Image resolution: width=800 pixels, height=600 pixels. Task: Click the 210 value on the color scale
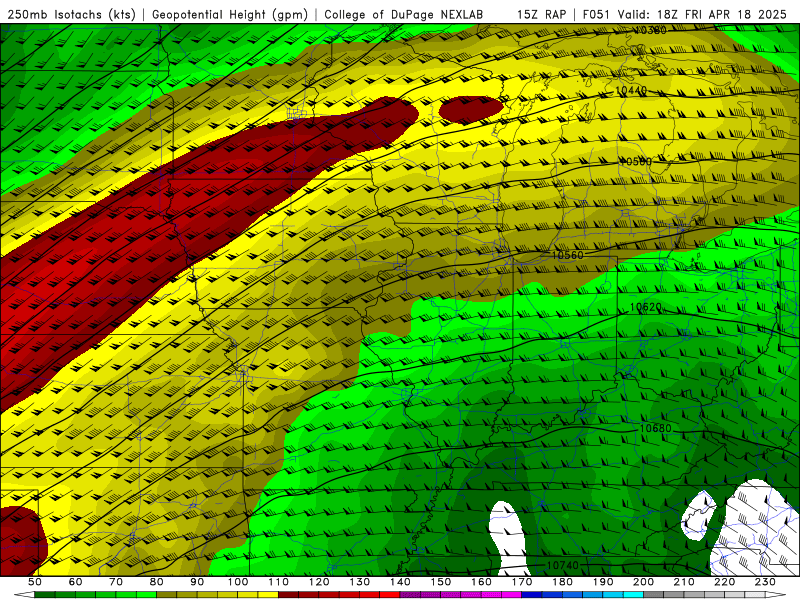(x=684, y=582)
